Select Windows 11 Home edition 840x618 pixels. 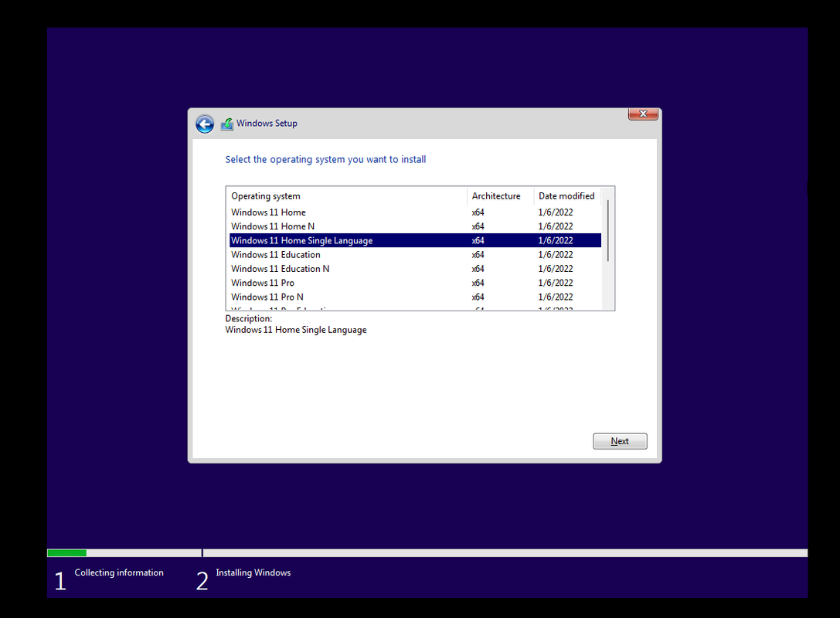pyautogui.click(x=415, y=212)
